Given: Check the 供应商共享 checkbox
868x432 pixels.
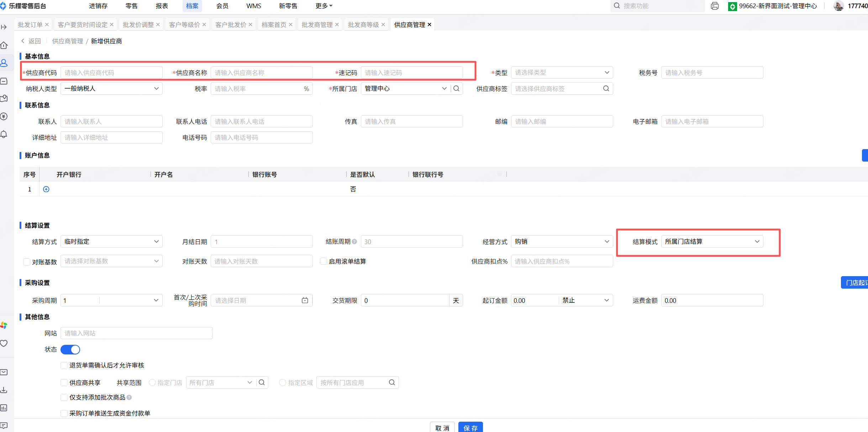Looking at the screenshot, I should point(64,383).
